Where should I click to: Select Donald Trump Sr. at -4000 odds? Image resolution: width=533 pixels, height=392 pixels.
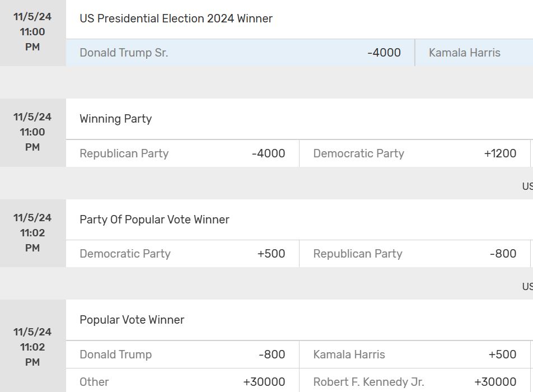pos(240,53)
